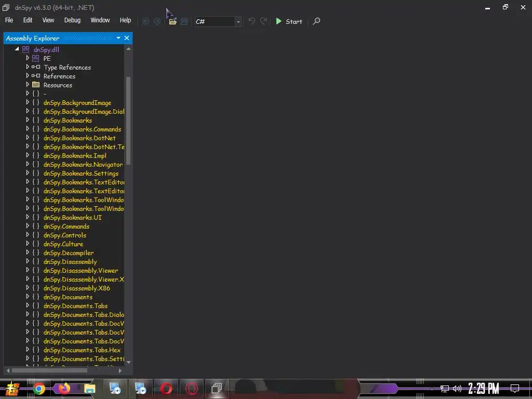Select dnSpy.Disassembly.Viewer tree item
The image size is (532, 399).
(x=81, y=270)
